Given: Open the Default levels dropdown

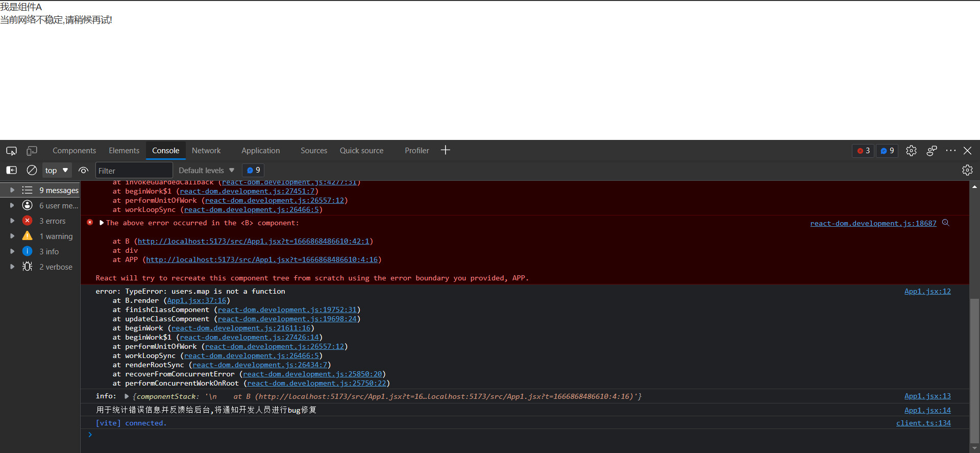Looking at the screenshot, I should (206, 170).
